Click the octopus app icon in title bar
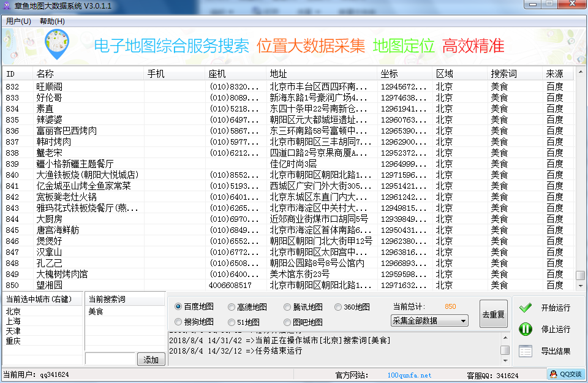588x383 pixels. coord(7,6)
